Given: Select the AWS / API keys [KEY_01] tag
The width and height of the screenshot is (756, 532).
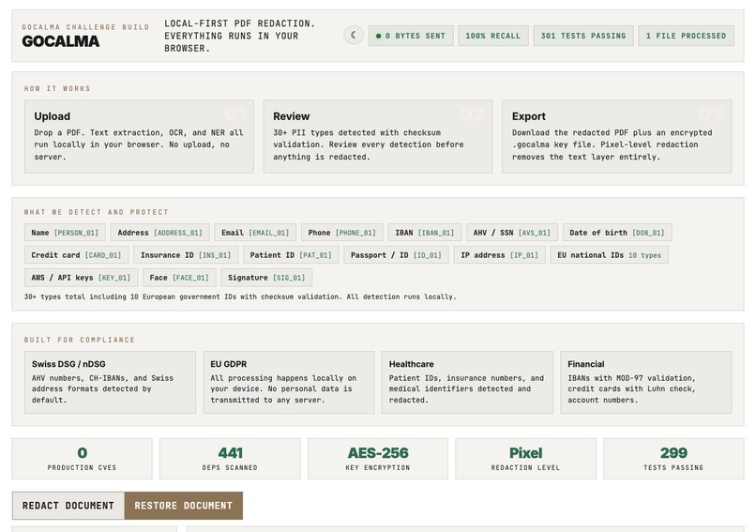Looking at the screenshot, I should [x=81, y=278].
